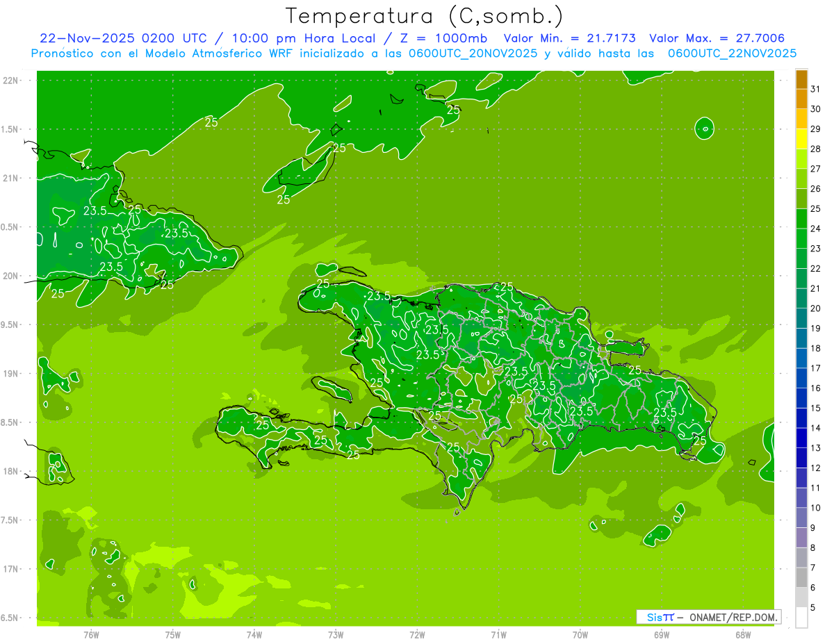Click the 70W longitude axis label

pos(580,634)
